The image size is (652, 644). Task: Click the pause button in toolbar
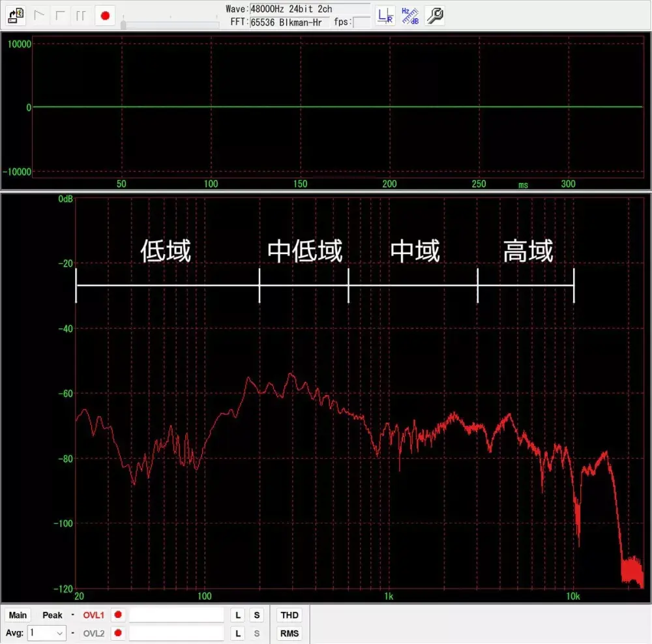click(x=81, y=16)
